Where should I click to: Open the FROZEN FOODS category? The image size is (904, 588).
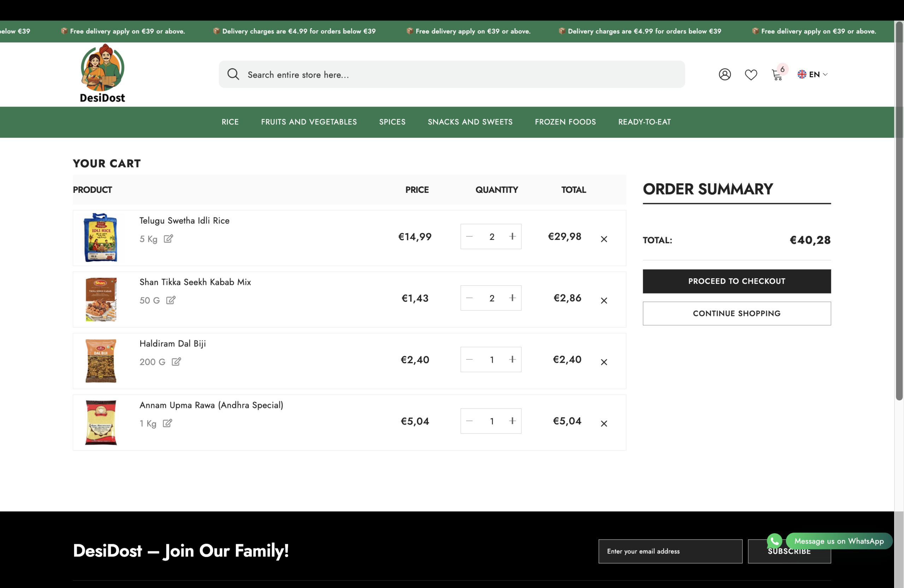[x=565, y=122]
